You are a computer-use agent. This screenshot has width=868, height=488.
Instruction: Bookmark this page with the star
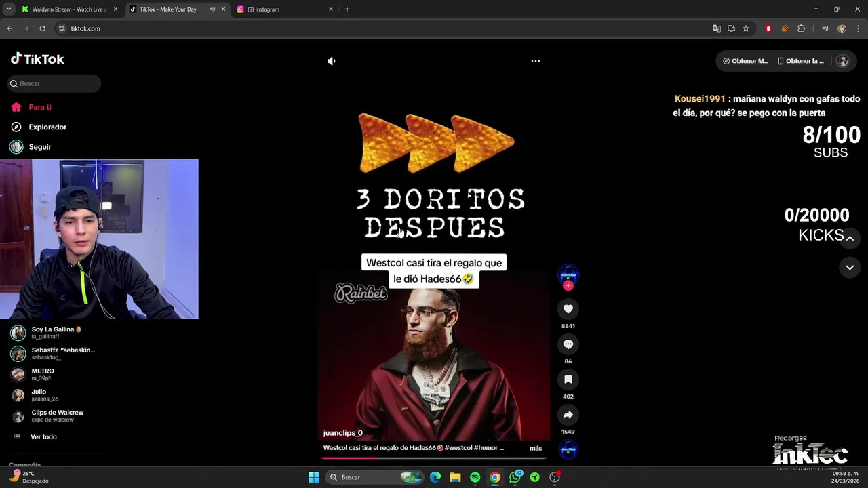click(x=746, y=28)
